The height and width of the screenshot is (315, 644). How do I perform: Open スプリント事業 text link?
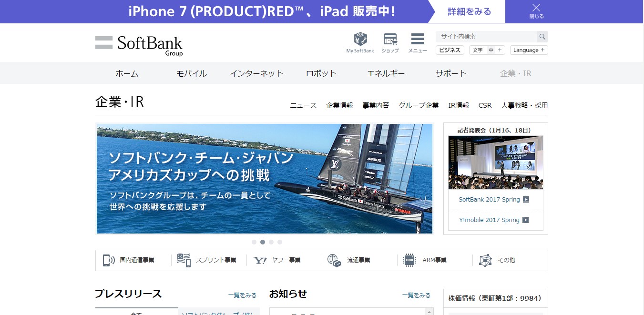click(217, 260)
